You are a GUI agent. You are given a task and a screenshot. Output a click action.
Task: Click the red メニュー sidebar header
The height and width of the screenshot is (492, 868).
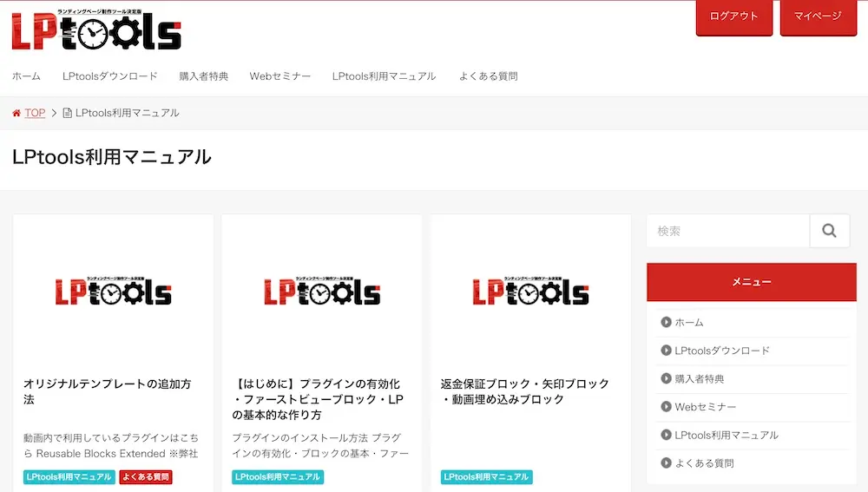[x=751, y=282]
